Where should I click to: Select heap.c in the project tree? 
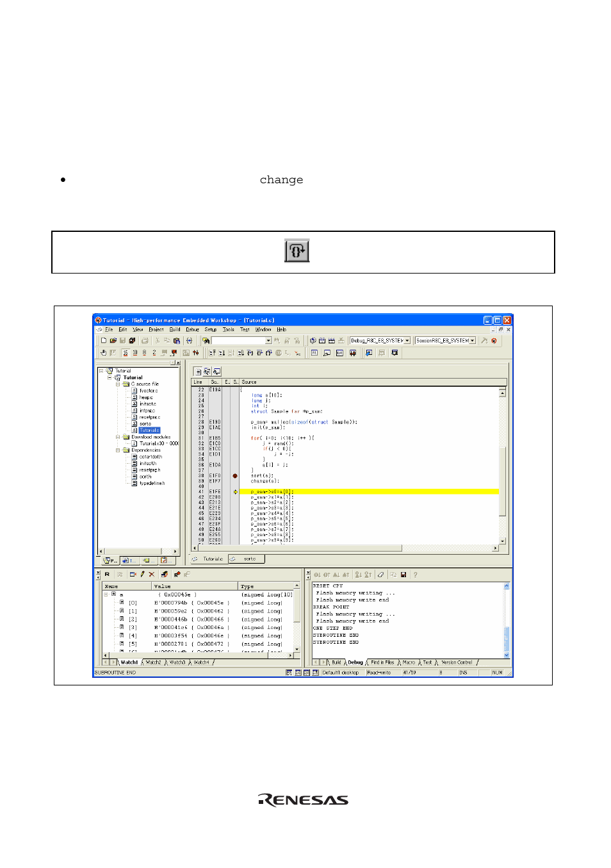(146, 397)
